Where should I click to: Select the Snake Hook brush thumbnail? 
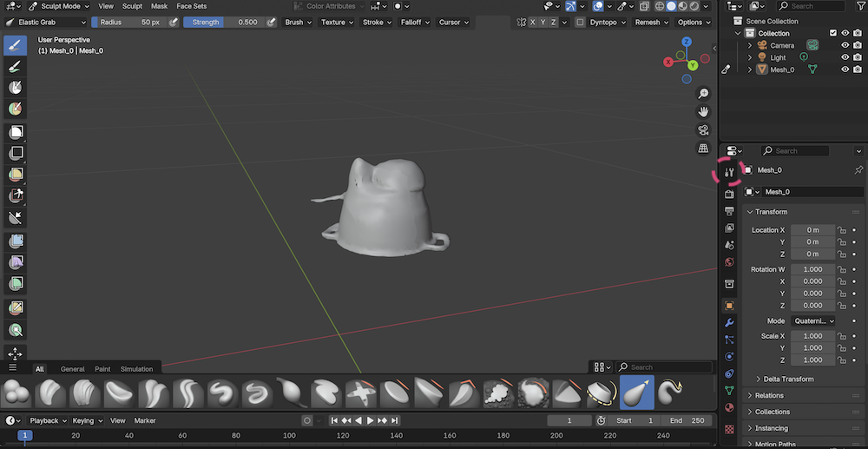[x=670, y=393]
